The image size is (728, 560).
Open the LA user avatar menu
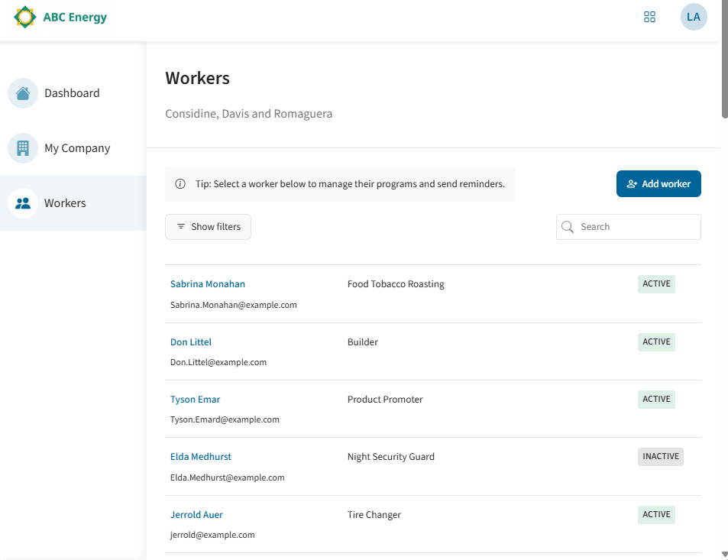coord(694,17)
